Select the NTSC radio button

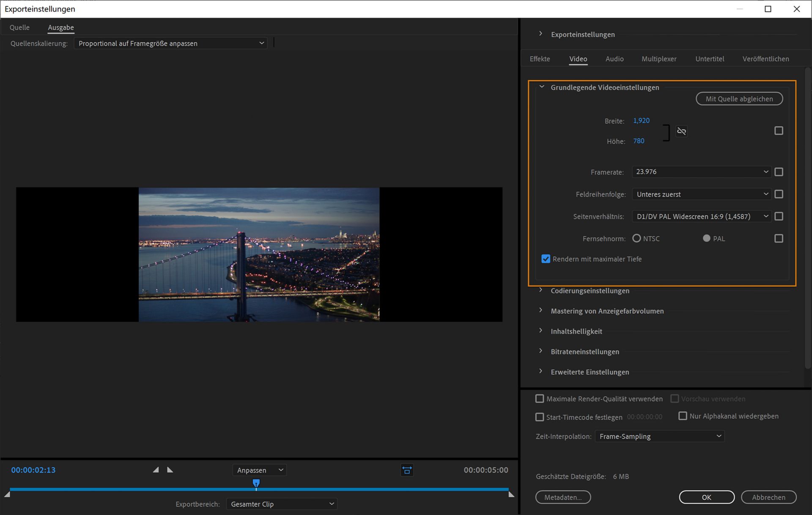[x=636, y=238]
